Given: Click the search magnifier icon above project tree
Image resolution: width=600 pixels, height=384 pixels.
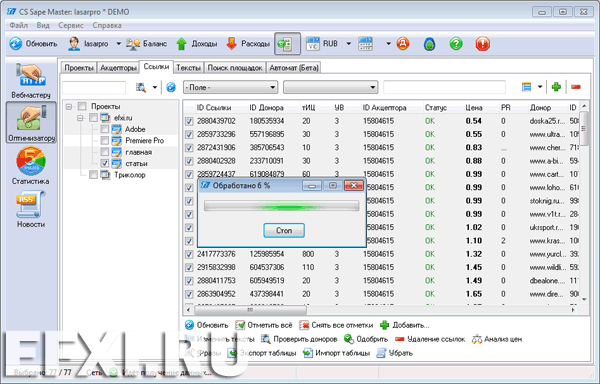Looking at the screenshot, I should click(141, 88).
